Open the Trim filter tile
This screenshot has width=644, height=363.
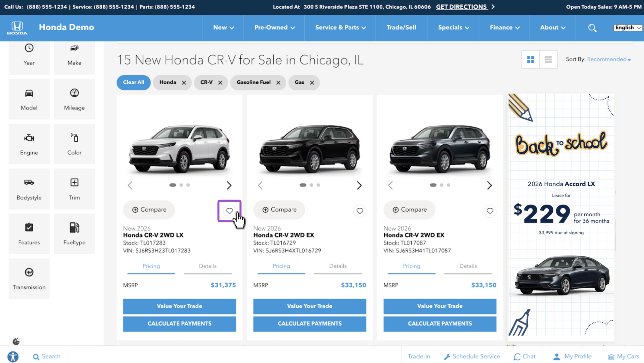tap(74, 189)
